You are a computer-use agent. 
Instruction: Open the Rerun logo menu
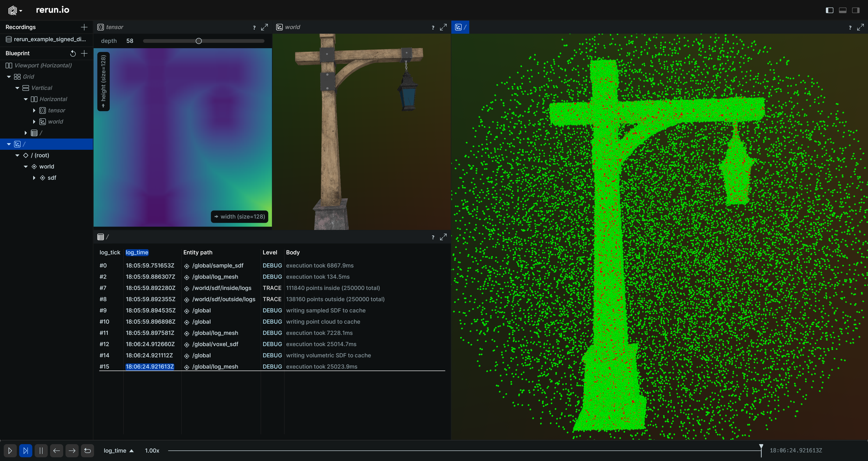(x=15, y=11)
